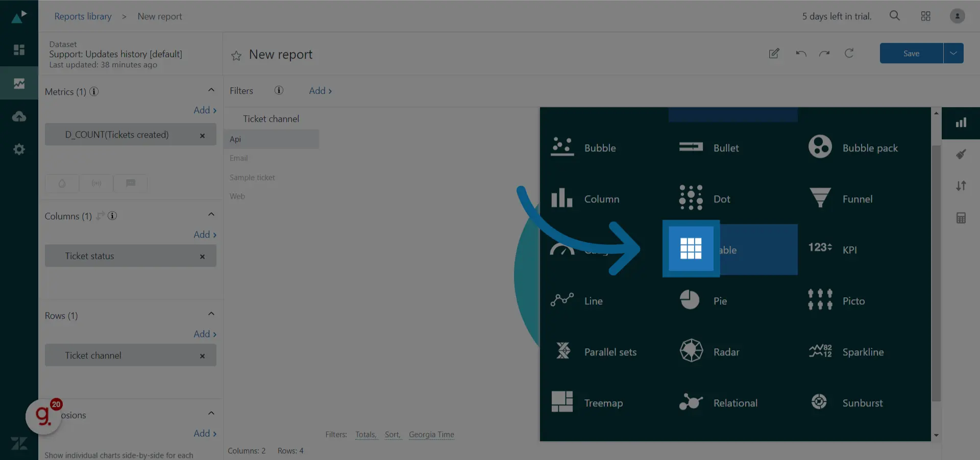Select the Api row in table
The width and height of the screenshot is (980, 460).
click(271, 139)
